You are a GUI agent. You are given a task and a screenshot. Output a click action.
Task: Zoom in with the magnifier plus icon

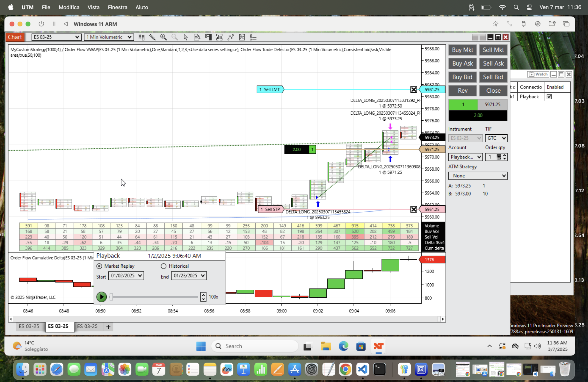[163, 37]
